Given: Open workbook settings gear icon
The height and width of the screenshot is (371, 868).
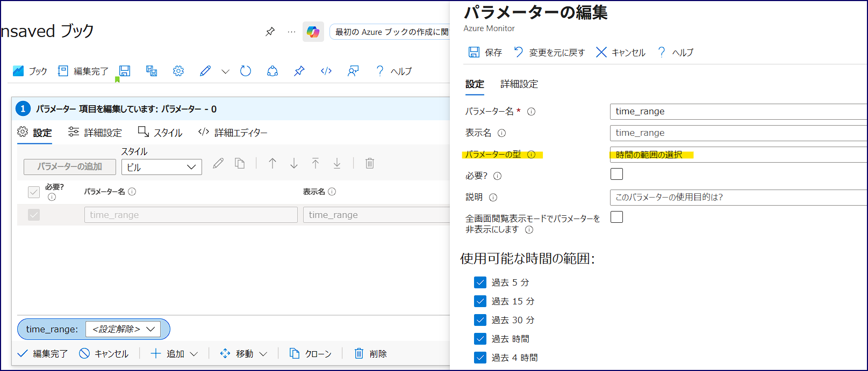Looking at the screenshot, I should tap(178, 71).
